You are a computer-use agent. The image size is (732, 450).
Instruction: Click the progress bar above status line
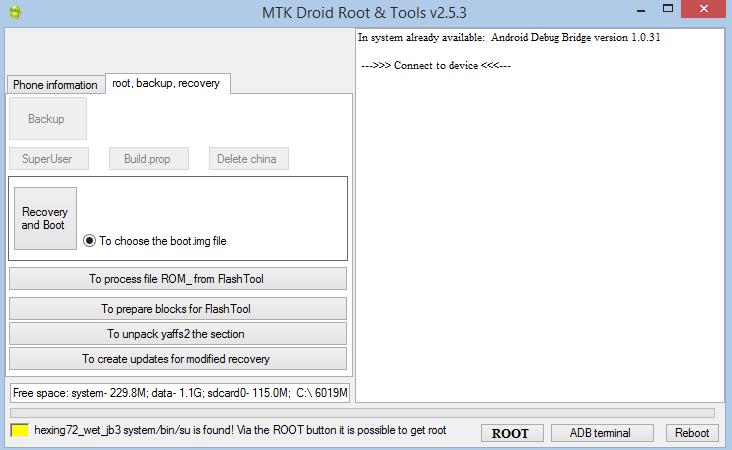(362, 413)
